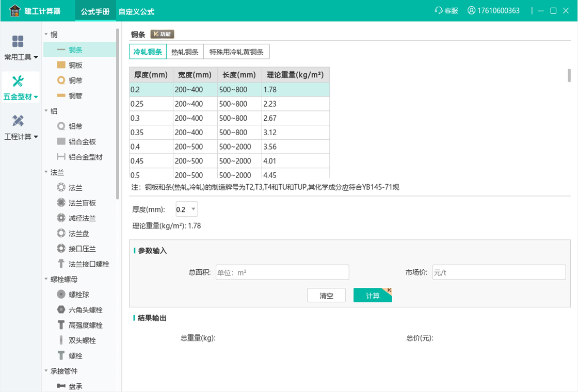
Task: Switch to 公式手册 tab
Action: click(x=95, y=11)
